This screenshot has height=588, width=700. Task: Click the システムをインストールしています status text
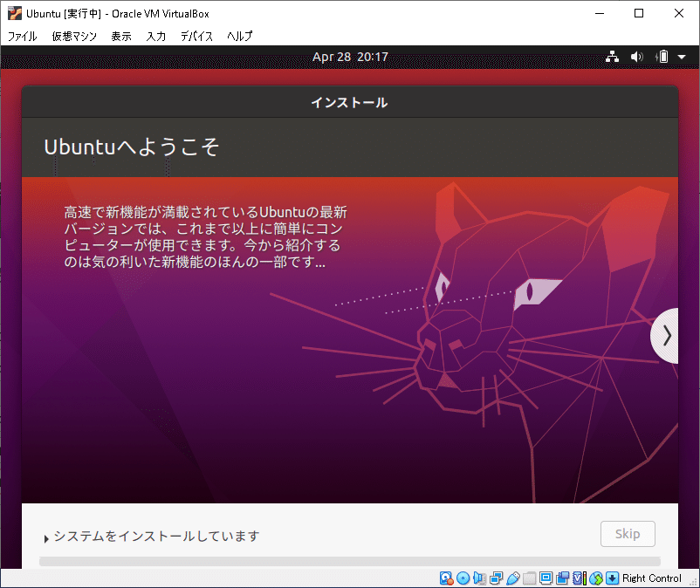[x=156, y=536]
